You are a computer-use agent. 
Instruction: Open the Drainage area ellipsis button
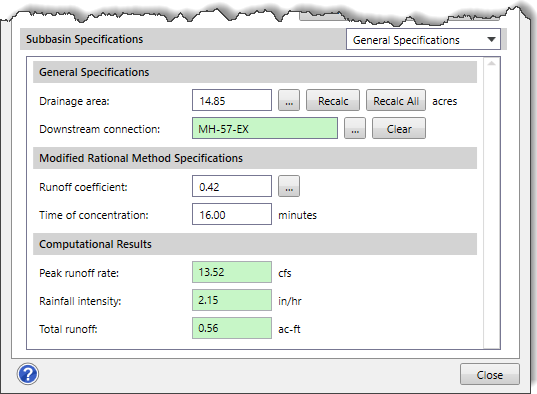tap(289, 100)
